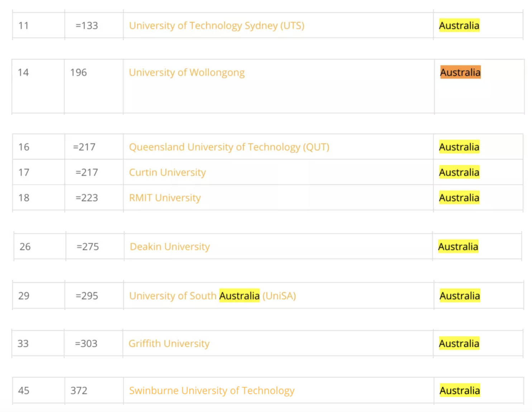This screenshot has width=532, height=412.
Task: Open University of South Australia (UniSA) link
Action: point(213,296)
